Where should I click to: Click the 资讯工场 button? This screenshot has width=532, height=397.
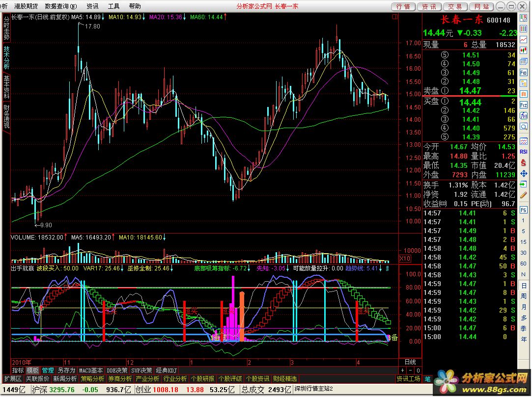(x=409, y=379)
